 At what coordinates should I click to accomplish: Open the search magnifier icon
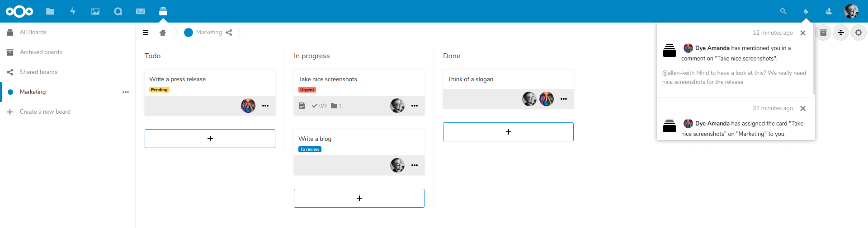click(783, 11)
